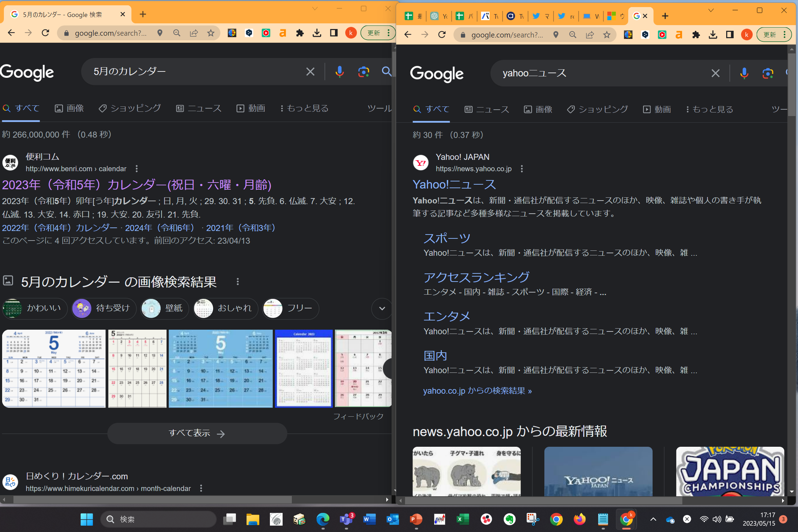This screenshot has width=798, height=532.
Task: Click magnifier search button in left search box
Action: pos(387,72)
